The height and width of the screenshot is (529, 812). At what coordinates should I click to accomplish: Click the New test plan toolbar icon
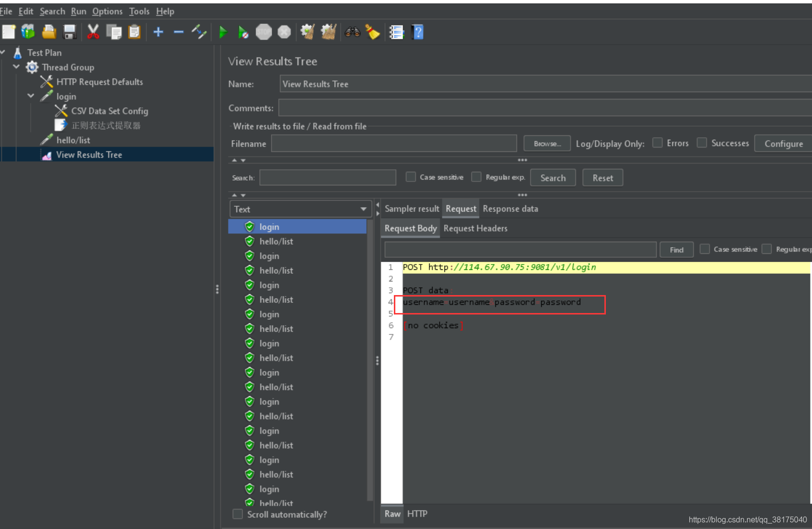pyautogui.click(x=8, y=32)
